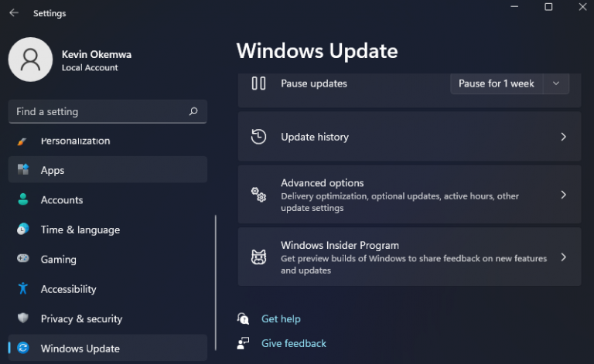Go back with the Settings back arrow
594x364 pixels.
(14, 13)
